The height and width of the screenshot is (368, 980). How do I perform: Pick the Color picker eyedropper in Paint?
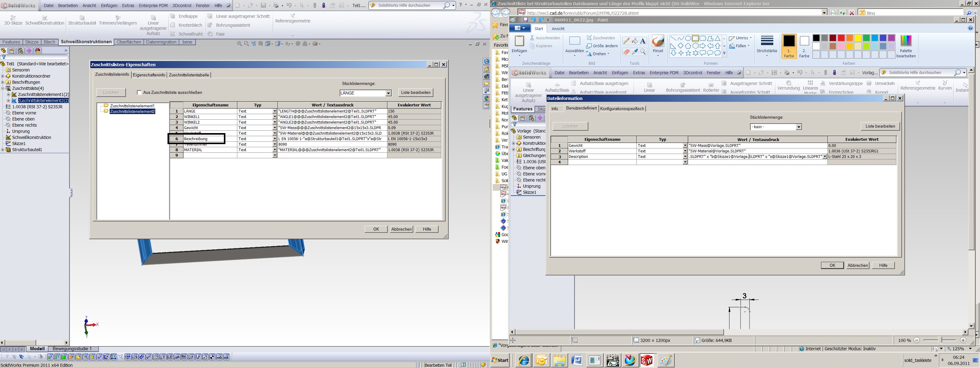(x=635, y=52)
